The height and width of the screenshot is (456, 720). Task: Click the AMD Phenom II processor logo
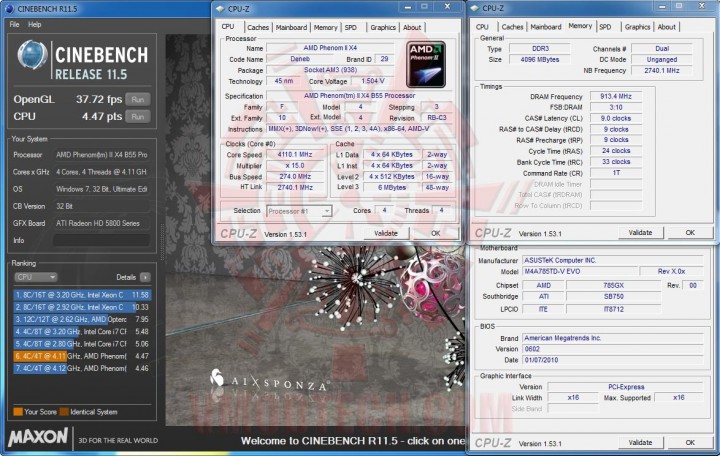[x=426, y=64]
